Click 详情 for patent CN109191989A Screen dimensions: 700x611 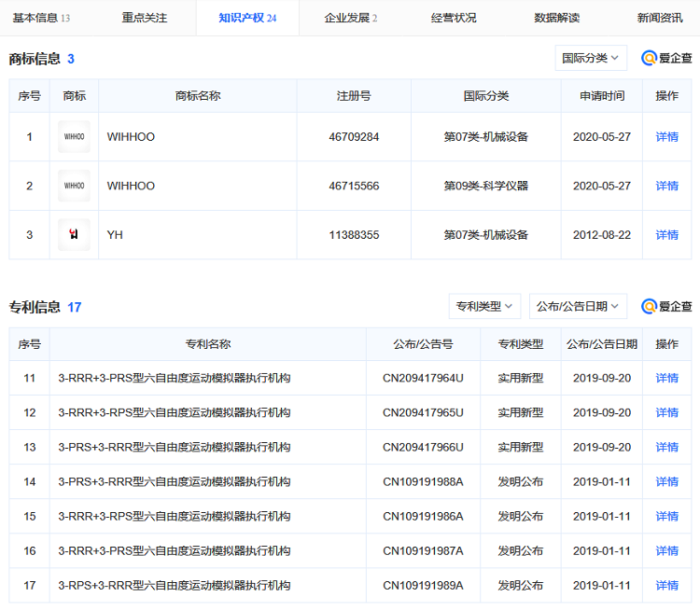click(667, 585)
